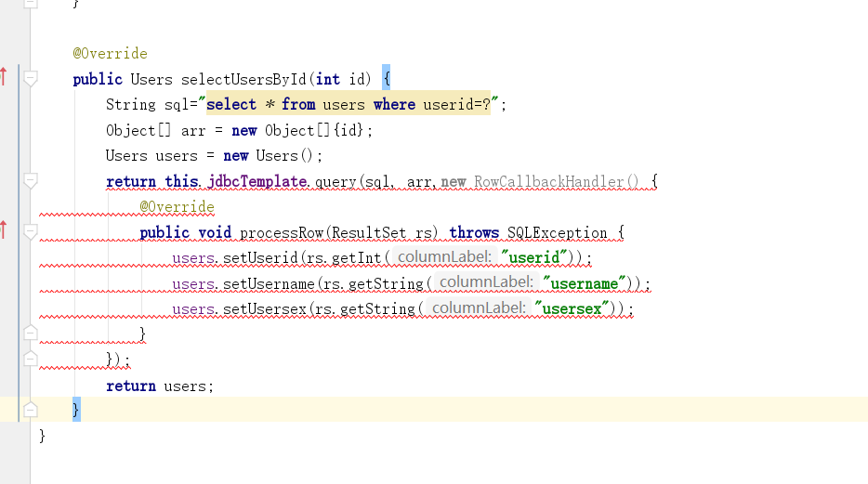Click the columnLabel hint before "usersex"
Screen dimensions: 868x484
coord(479,308)
